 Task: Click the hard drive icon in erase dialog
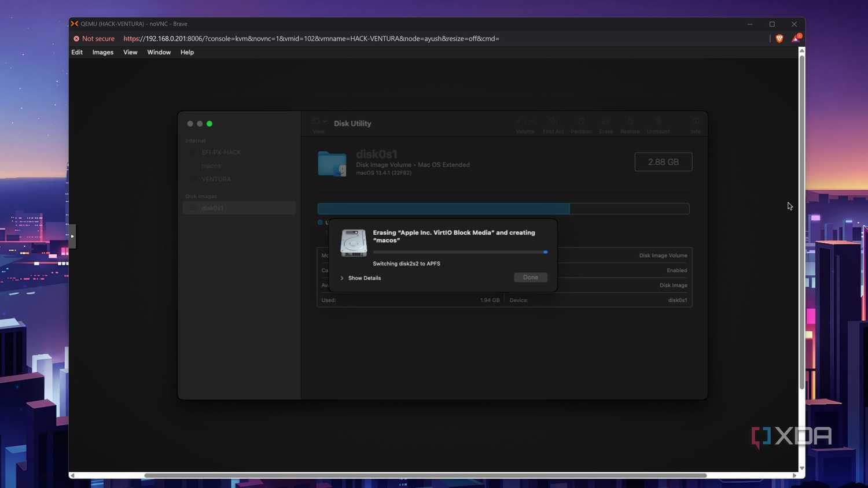point(354,243)
